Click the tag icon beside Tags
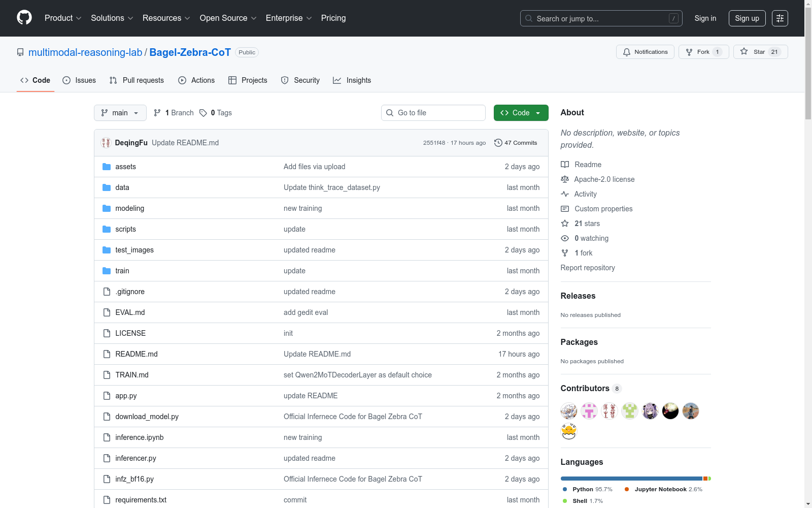Viewport: 812px width, 508px height. [203, 113]
